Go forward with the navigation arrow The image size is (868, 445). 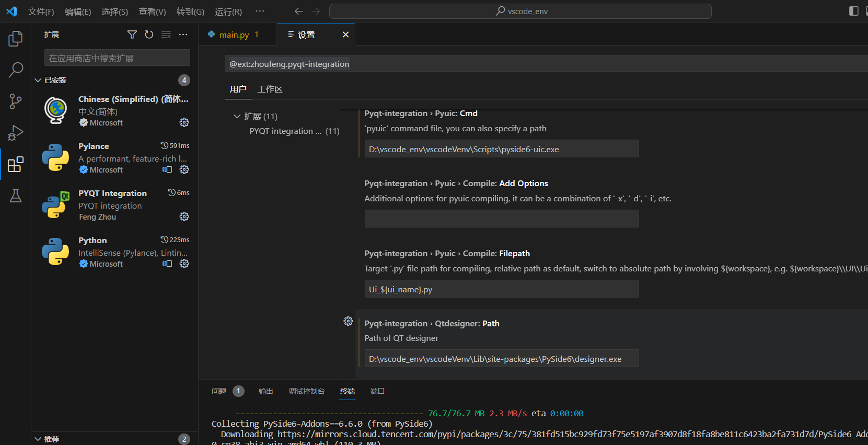[x=316, y=11]
